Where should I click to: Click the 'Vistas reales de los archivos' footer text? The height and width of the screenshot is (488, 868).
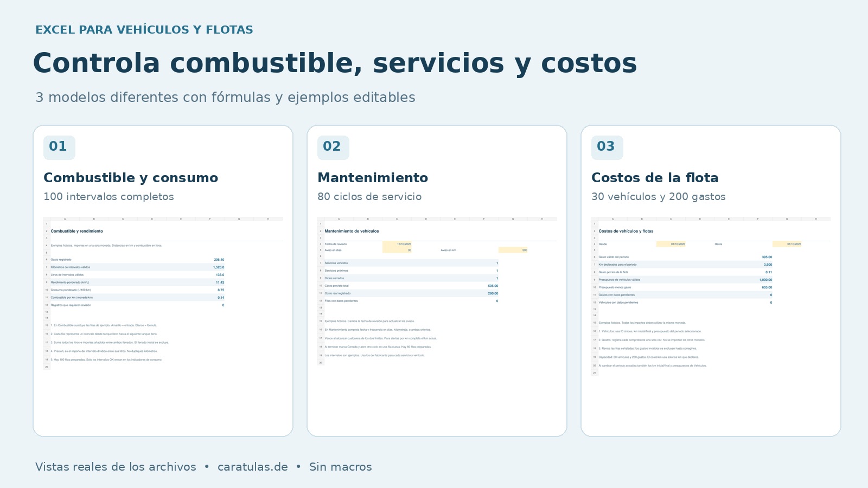click(116, 467)
